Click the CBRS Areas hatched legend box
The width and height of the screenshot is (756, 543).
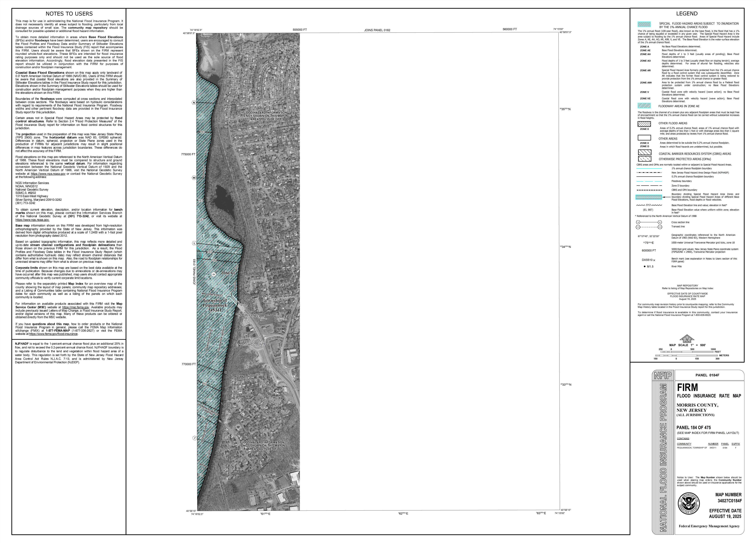click(644, 153)
